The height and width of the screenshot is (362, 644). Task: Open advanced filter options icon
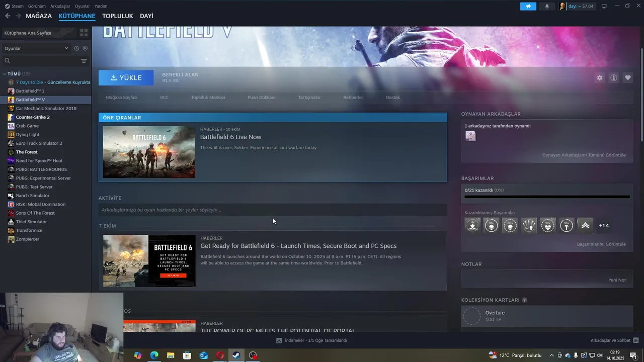point(84,61)
